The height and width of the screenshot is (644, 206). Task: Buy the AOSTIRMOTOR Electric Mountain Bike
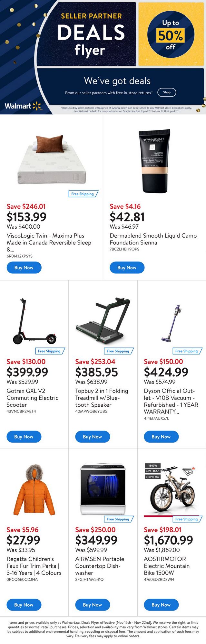pyautogui.click(x=161, y=605)
